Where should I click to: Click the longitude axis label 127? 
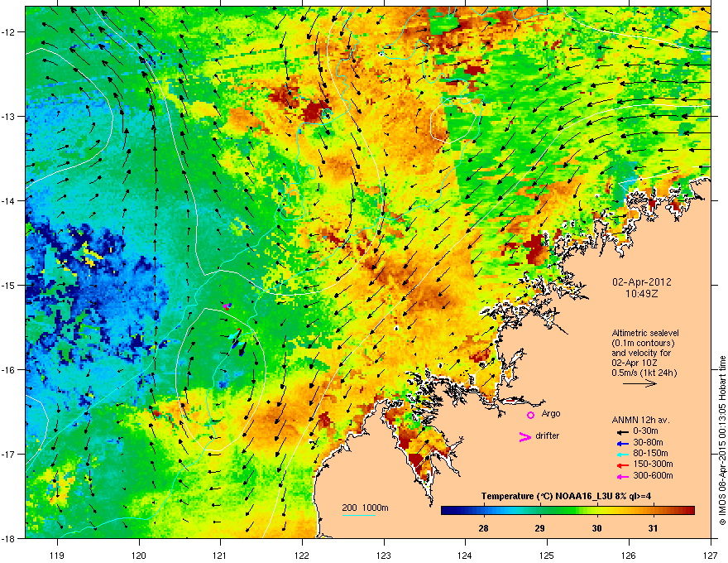pos(711,555)
